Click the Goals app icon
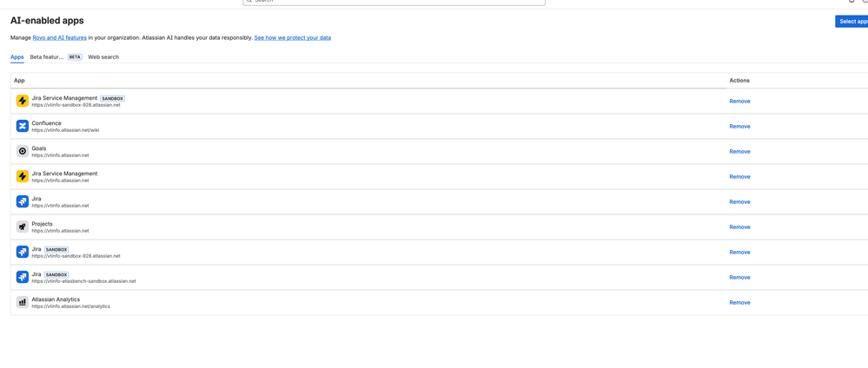The width and height of the screenshot is (868, 368). 22,151
